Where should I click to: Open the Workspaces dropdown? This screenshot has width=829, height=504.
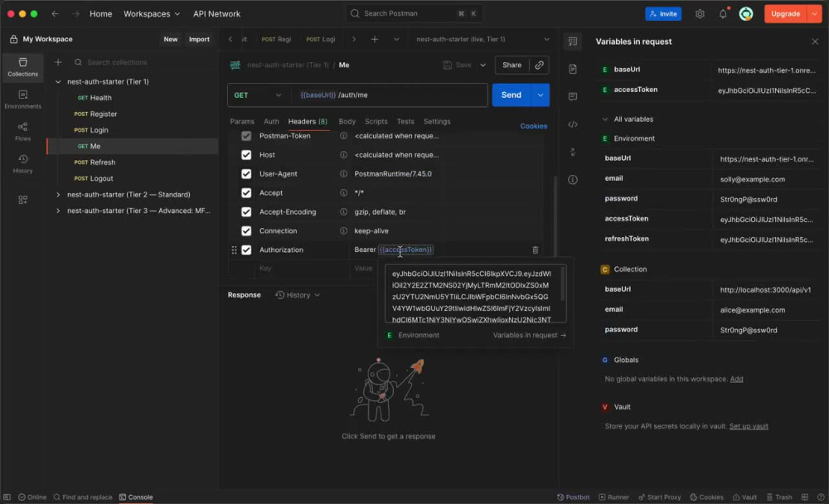point(152,14)
